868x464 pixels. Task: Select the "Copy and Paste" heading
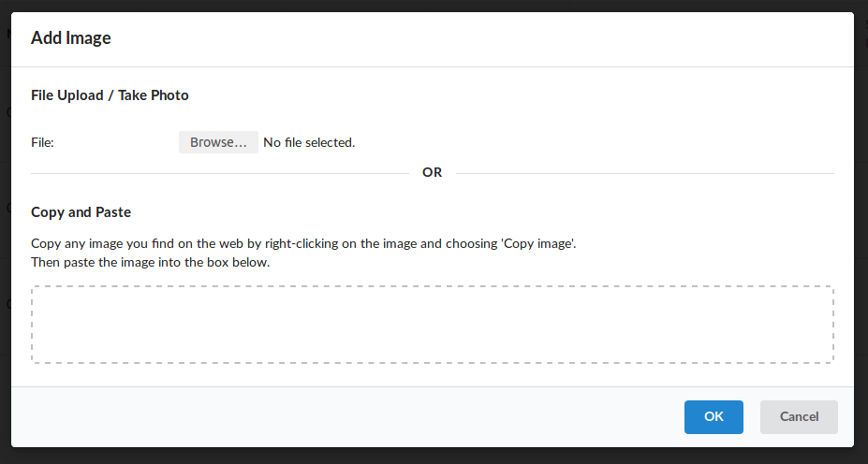click(x=81, y=212)
